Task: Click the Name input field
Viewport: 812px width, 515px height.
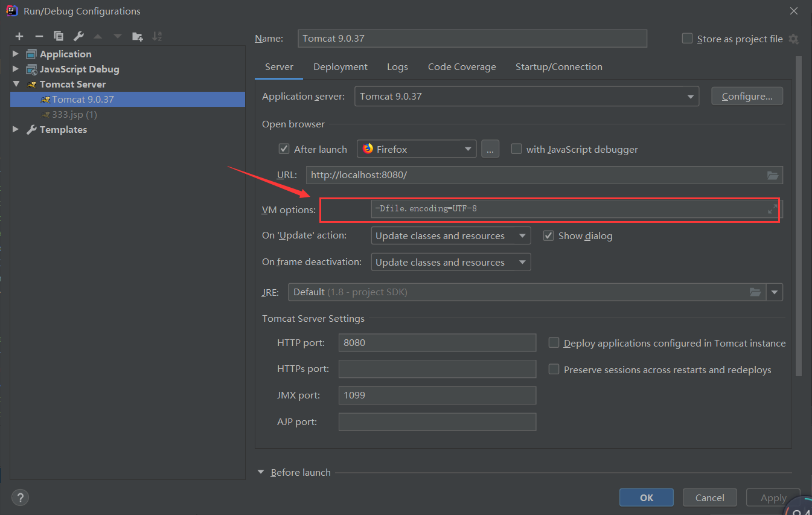Action: pos(472,38)
